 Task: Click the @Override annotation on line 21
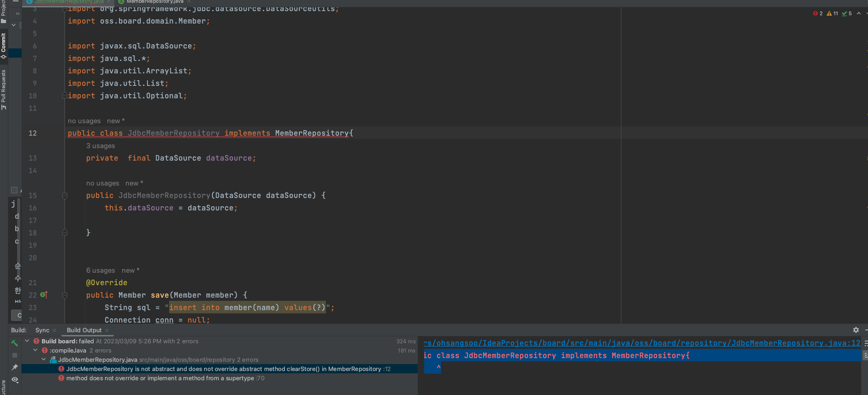point(106,282)
